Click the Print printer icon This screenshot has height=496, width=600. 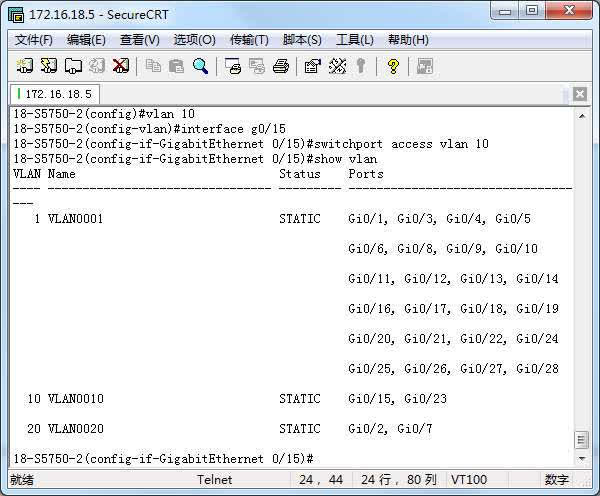pyautogui.click(x=281, y=66)
